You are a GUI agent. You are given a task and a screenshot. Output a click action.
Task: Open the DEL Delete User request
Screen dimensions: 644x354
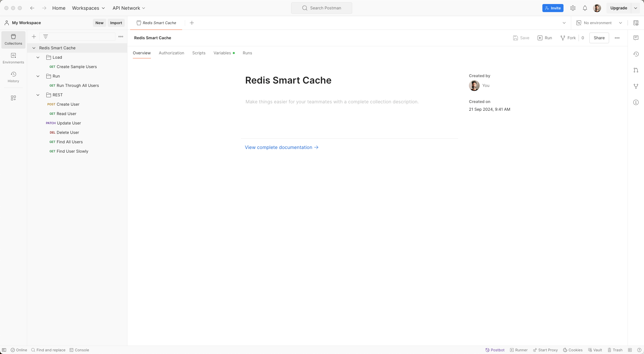coord(64,133)
